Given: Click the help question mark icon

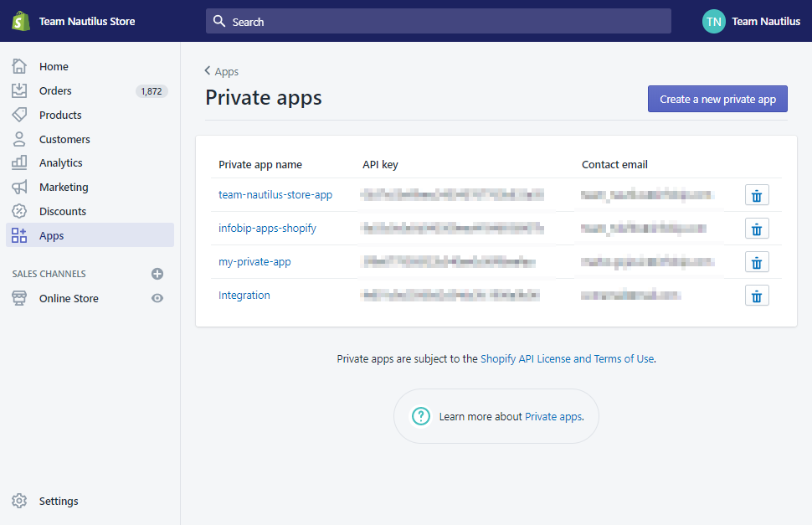Looking at the screenshot, I should (x=420, y=416).
